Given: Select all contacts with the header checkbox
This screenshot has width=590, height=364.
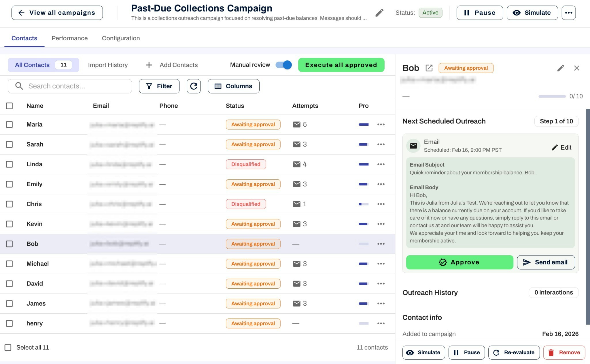Looking at the screenshot, I should tap(10, 106).
